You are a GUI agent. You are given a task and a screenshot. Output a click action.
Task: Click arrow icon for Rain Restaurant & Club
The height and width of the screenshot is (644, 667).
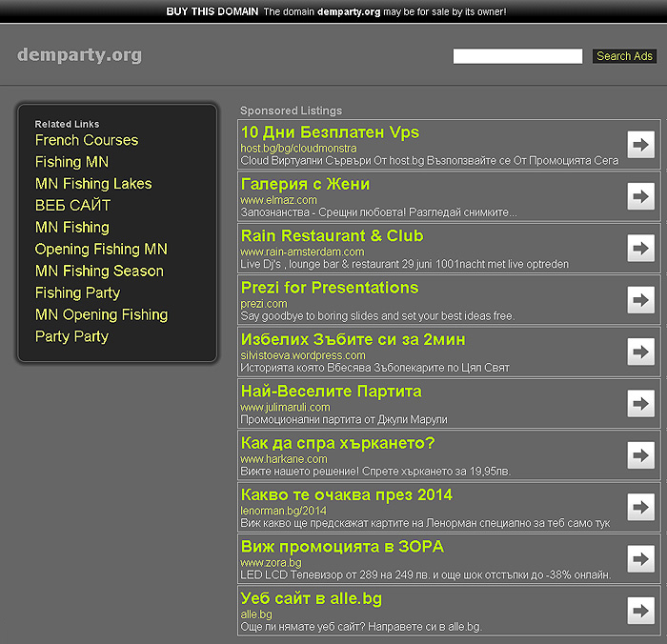pyautogui.click(x=640, y=248)
